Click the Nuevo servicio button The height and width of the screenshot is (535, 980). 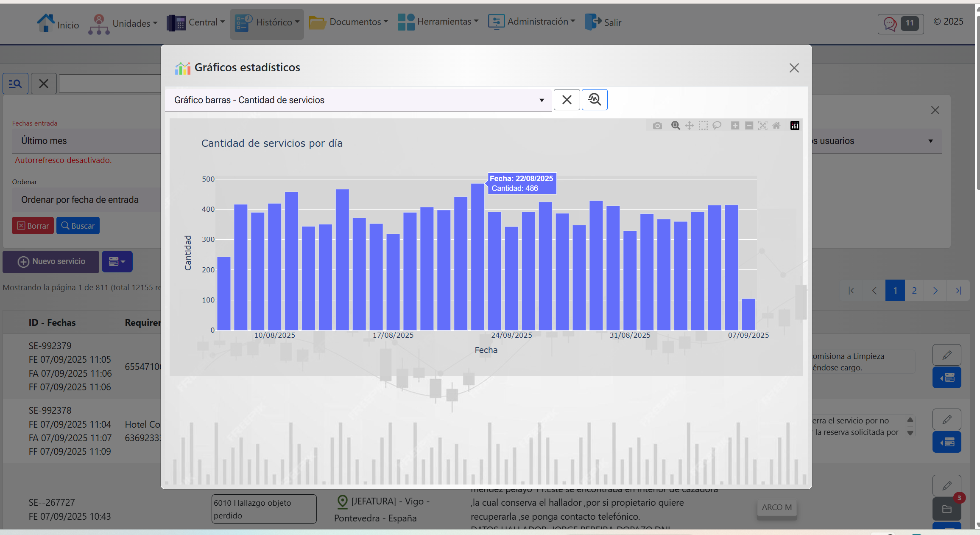tap(51, 262)
